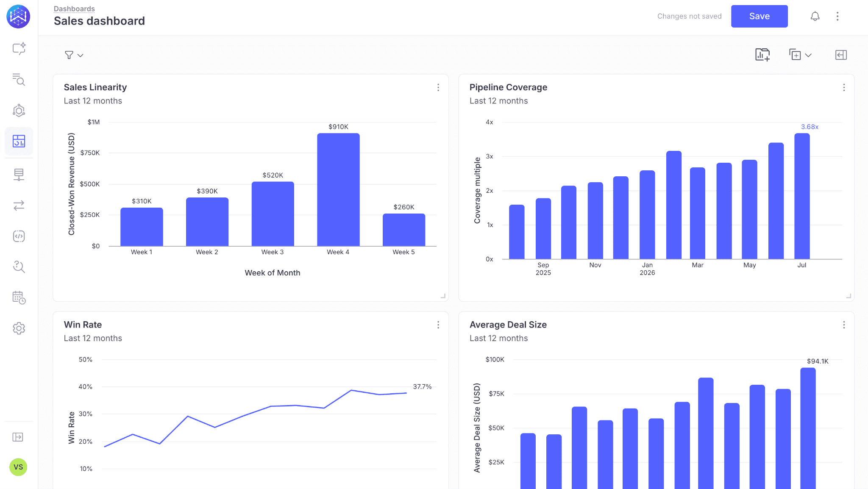Click the 37.7% win rate label

pos(422,386)
